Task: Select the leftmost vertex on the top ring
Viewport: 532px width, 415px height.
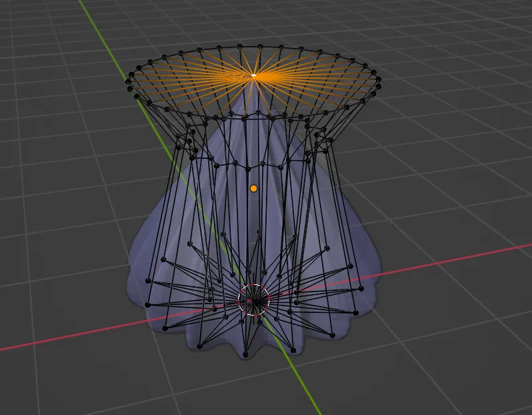Action: pyautogui.click(x=128, y=81)
